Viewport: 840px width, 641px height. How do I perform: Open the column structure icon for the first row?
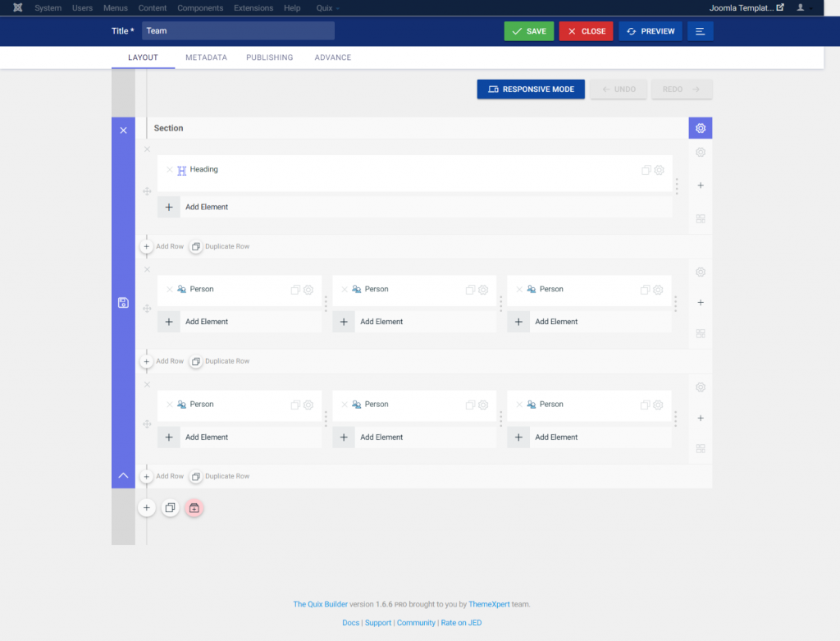(x=701, y=219)
